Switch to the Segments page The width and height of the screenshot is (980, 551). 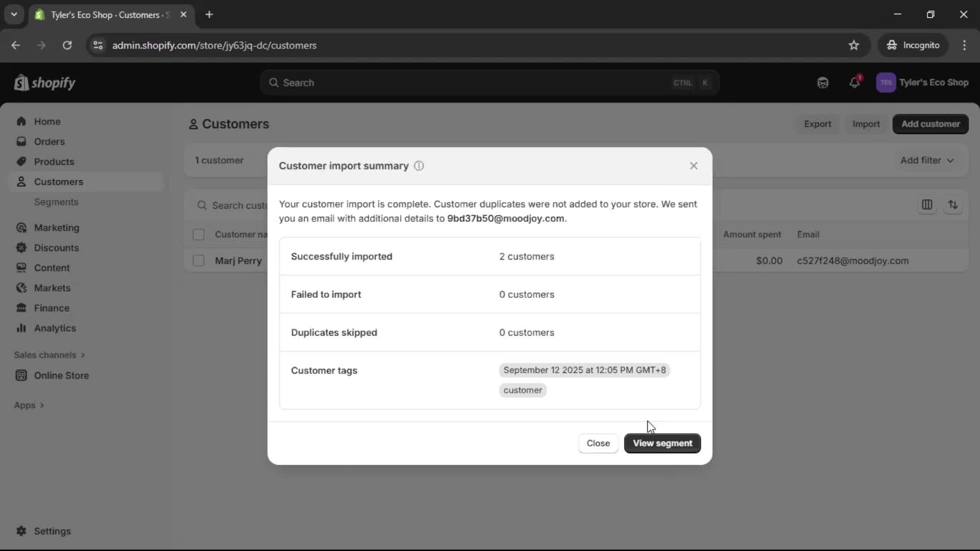[x=57, y=202]
